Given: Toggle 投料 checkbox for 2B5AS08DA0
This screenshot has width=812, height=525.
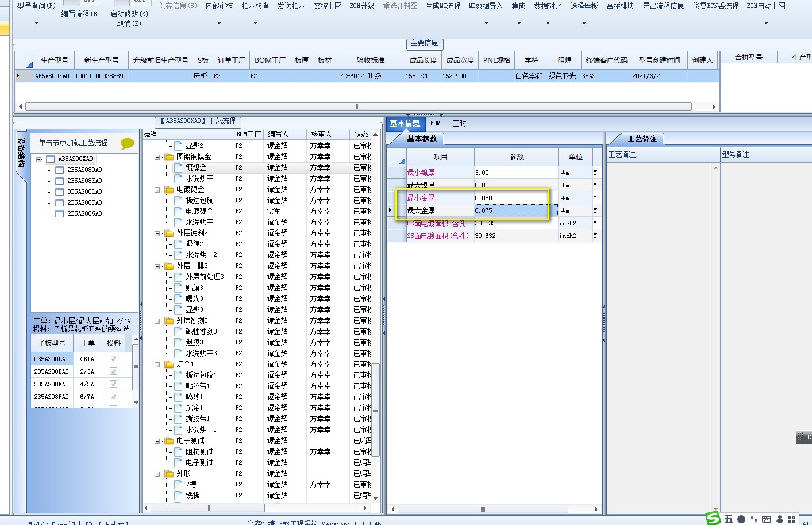Looking at the screenshot, I should click(x=113, y=371).
